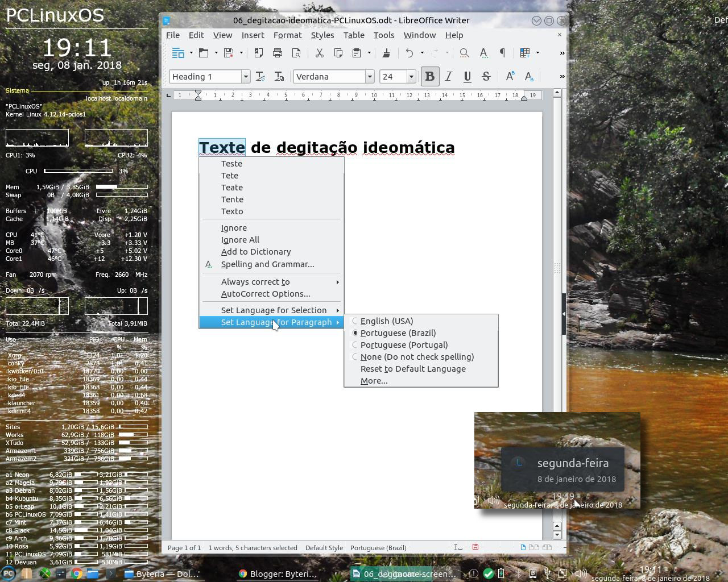Click the Copy icon
728x582 pixels.
click(338, 53)
